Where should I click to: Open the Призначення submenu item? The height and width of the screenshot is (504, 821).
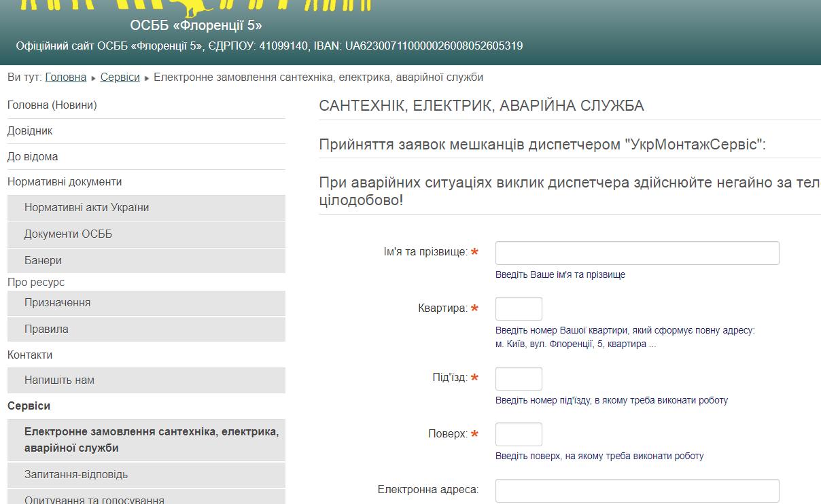pos(146,303)
